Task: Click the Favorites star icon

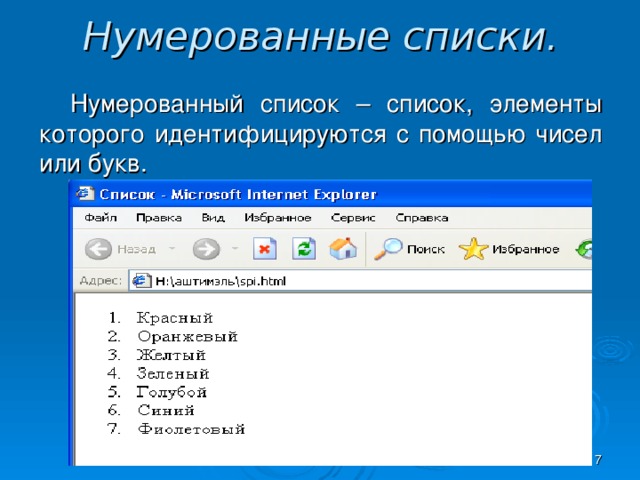Action: click(x=473, y=249)
